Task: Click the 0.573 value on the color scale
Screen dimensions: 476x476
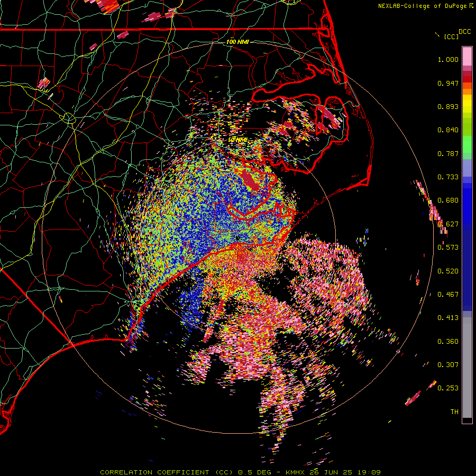Action: click(448, 247)
